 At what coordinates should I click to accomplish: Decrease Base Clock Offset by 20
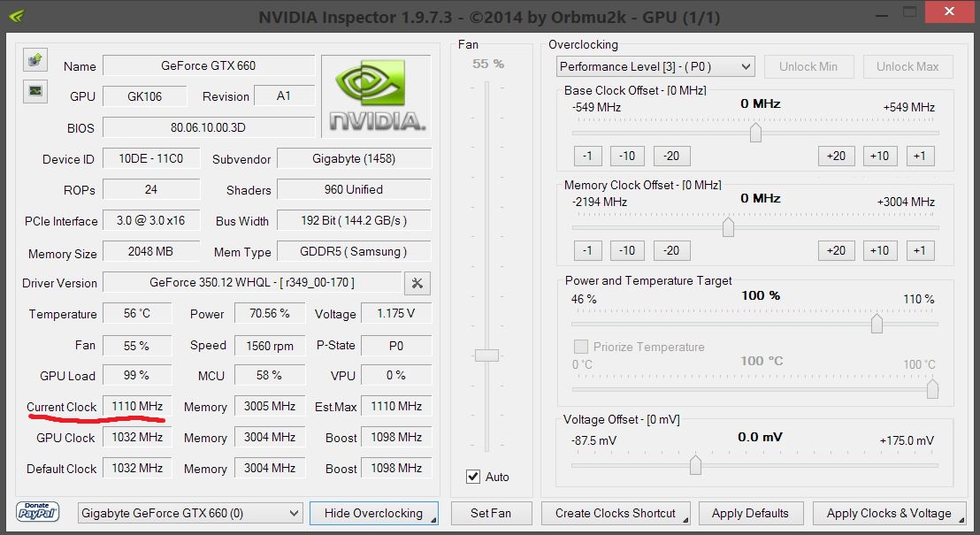pyautogui.click(x=671, y=156)
